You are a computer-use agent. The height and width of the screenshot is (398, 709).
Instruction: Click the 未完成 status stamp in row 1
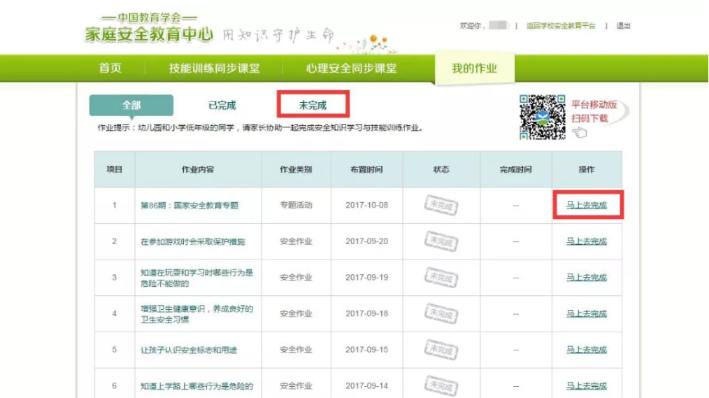click(441, 205)
